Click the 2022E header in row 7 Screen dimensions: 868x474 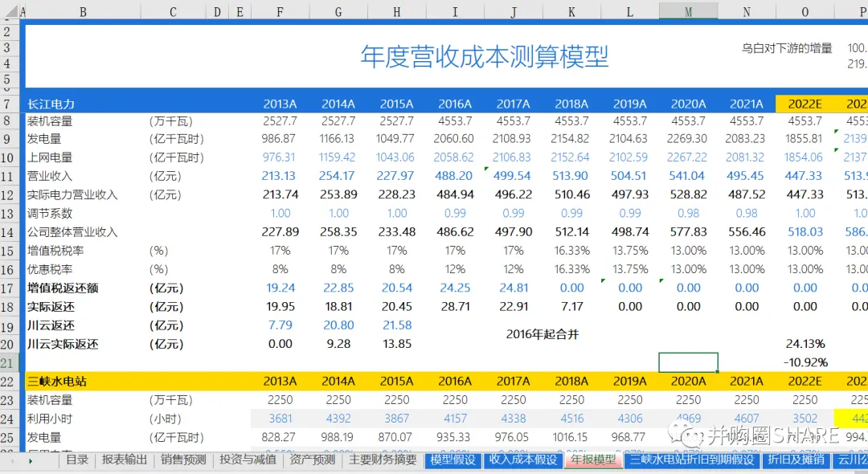pyautogui.click(x=805, y=104)
